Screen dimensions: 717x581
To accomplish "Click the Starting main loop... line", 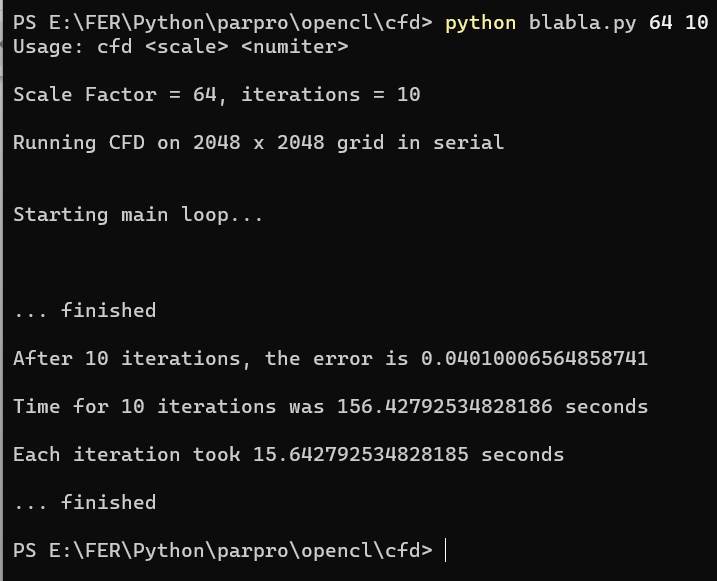I will point(138,215).
